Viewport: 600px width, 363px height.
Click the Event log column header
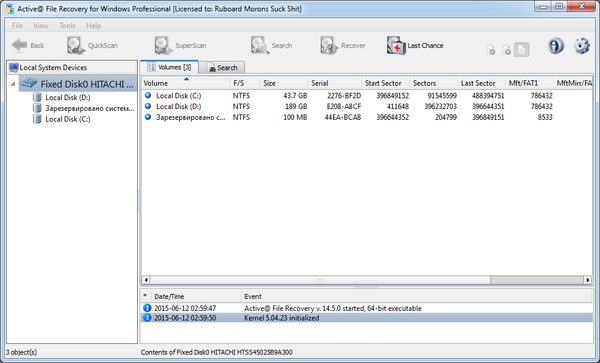[x=417, y=296]
